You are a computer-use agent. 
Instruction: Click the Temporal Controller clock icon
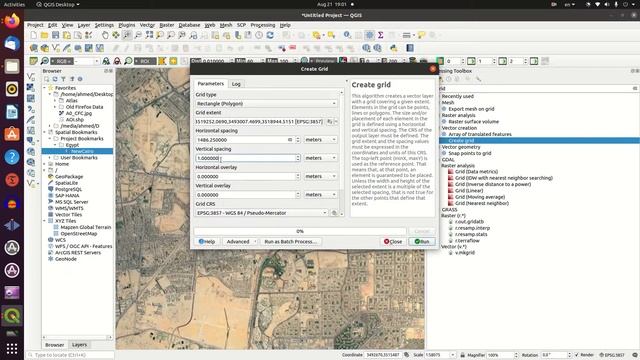coord(259,36)
